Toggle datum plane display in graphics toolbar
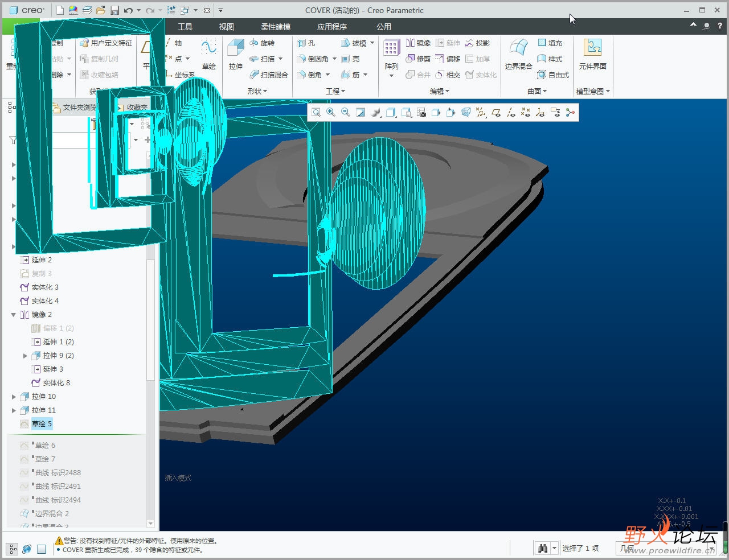The image size is (729, 560). point(496,113)
